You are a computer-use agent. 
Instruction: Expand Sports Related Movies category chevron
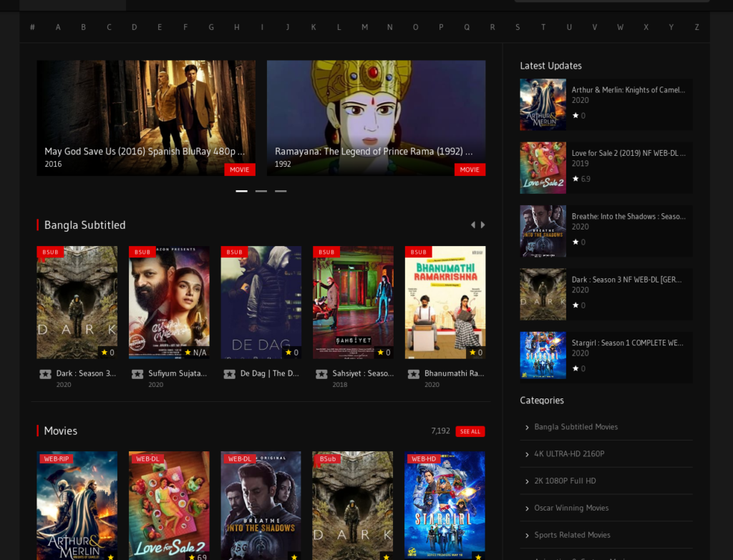coord(527,536)
